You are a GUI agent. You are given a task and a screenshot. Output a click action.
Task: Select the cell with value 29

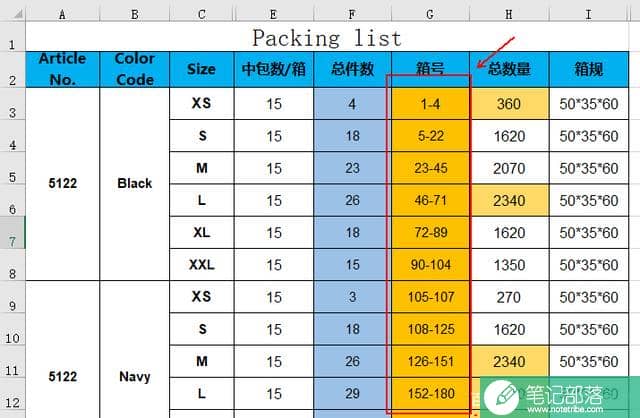[353, 394]
